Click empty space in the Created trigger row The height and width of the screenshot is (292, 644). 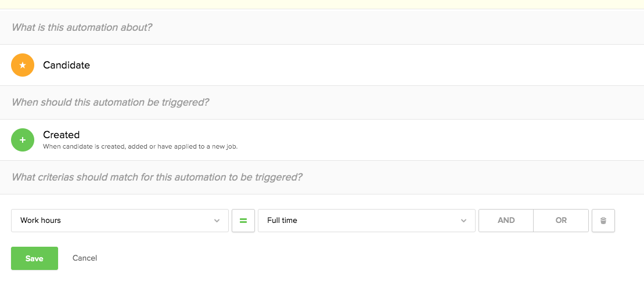(x=406, y=140)
